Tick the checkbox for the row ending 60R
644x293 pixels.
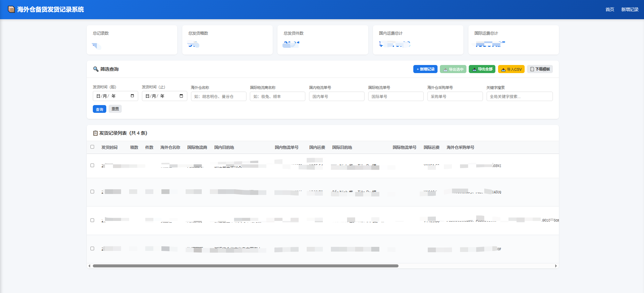click(x=92, y=220)
